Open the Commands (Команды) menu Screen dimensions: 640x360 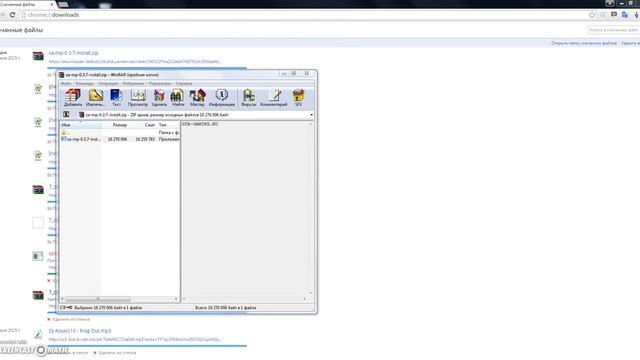point(84,83)
